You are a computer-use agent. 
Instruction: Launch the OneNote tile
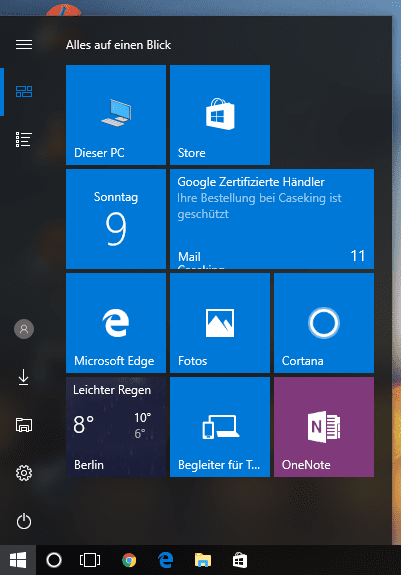324,427
